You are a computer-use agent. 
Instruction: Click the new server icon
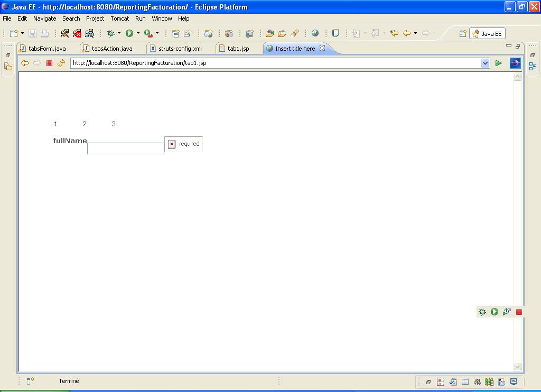[249, 33]
